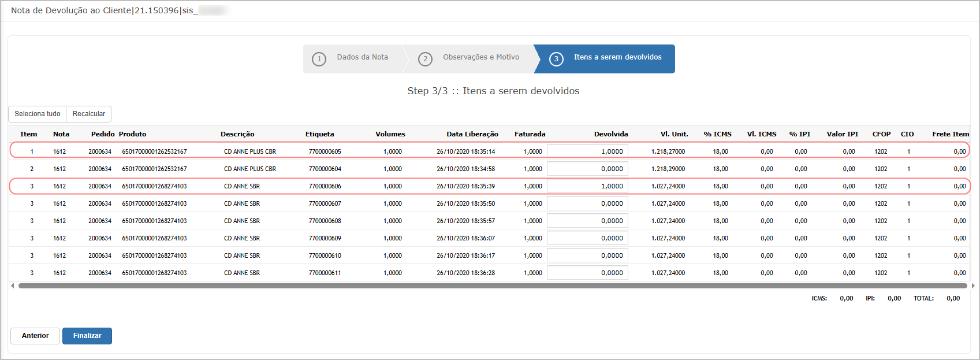
Task: Click CD ANNE PLUS CBR in row 7700000605
Action: pos(250,151)
